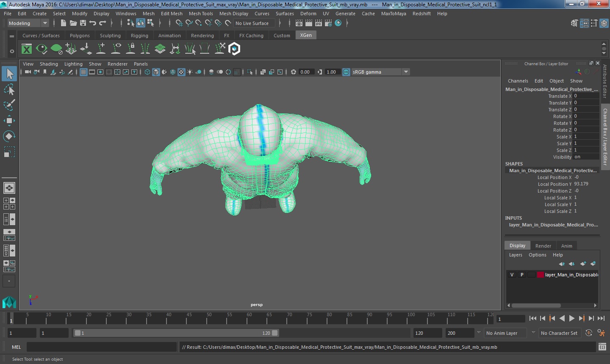Open the No Character Set dropdown
The height and width of the screenshot is (364, 610).
[559, 333]
